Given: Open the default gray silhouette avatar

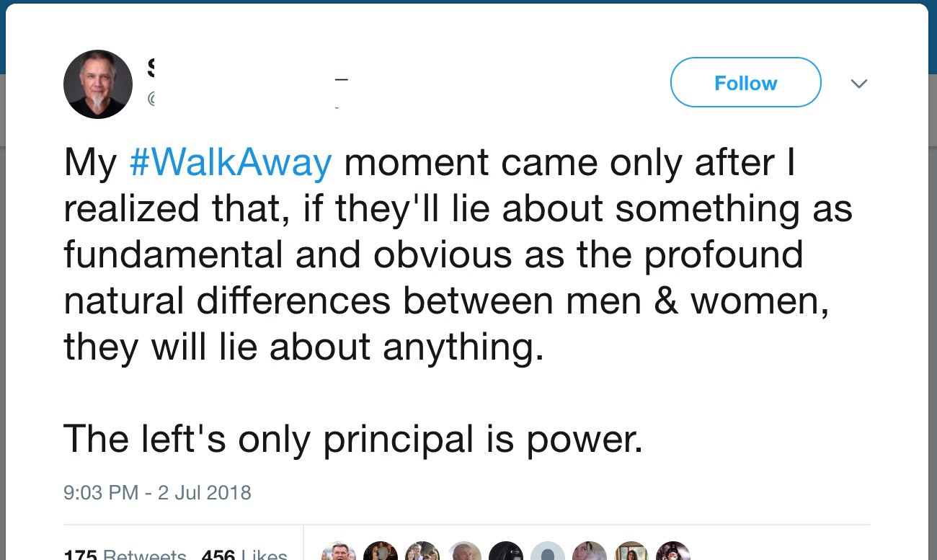Looking at the screenshot, I should click(x=548, y=552).
